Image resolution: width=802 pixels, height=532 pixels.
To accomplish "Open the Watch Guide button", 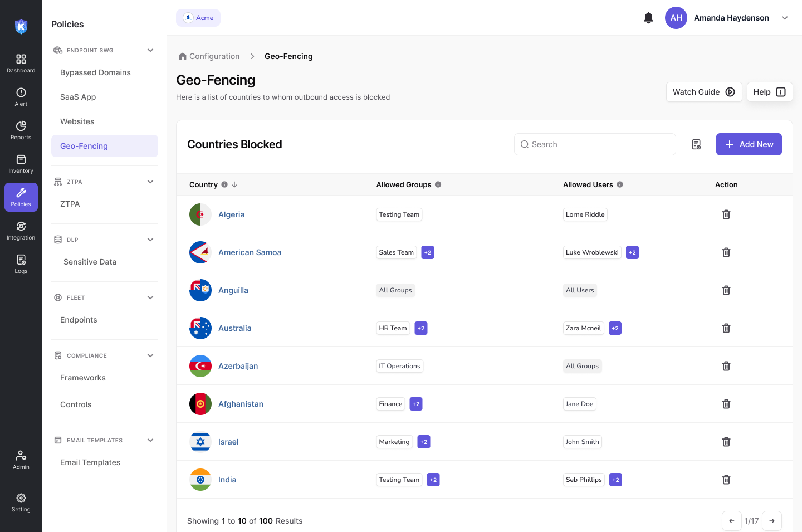I will [x=703, y=92].
